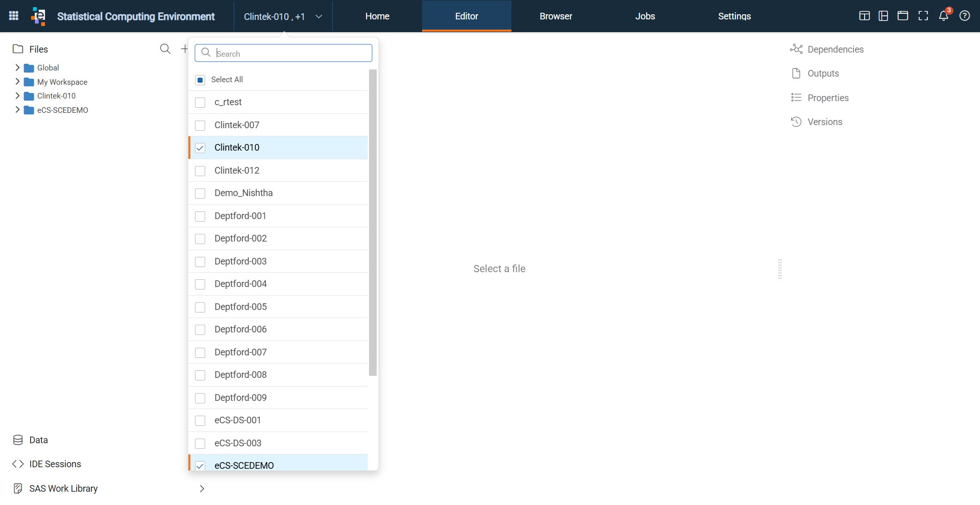This screenshot has height=505, width=980.
Task: Open the help question mark icon
Action: [965, 16]
